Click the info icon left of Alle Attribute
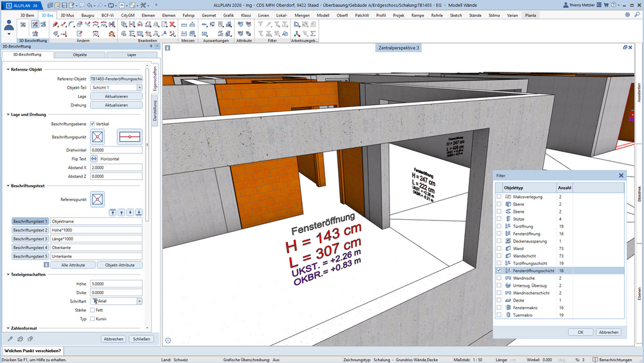Viewport: 644px width, 363px height. click(x=46, y=265)
